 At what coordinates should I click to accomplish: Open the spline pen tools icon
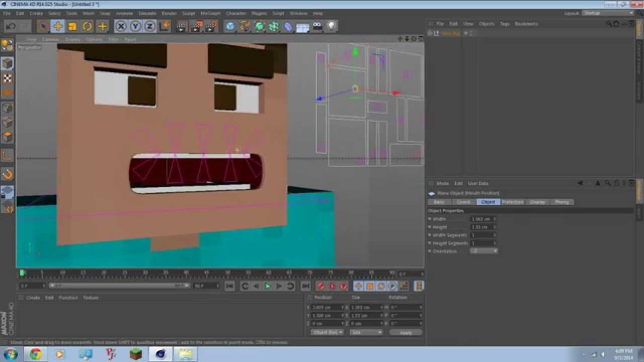click(245, 27)
